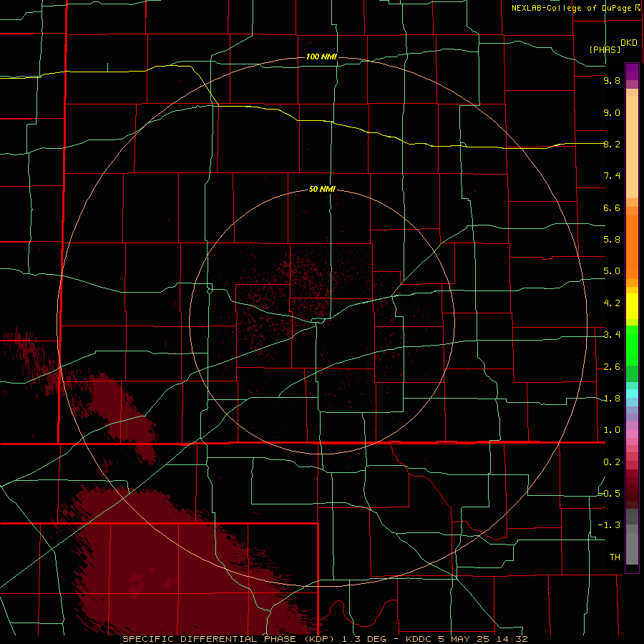644x644 pixels.
Task: Pick the yellow segment of the color bar
Action: [632, 306]
